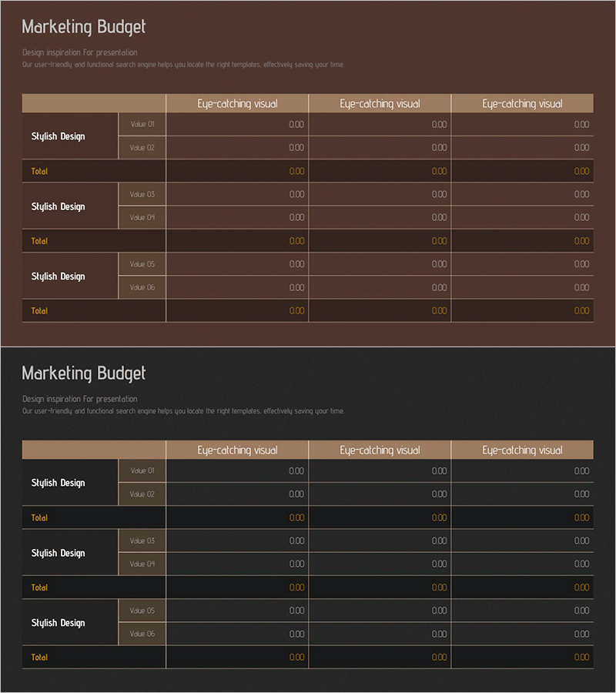The height and width of the screenshot is (693, 616).
Task: Click the search engine description on dark gray slide
Action: [x=183, y=411]
